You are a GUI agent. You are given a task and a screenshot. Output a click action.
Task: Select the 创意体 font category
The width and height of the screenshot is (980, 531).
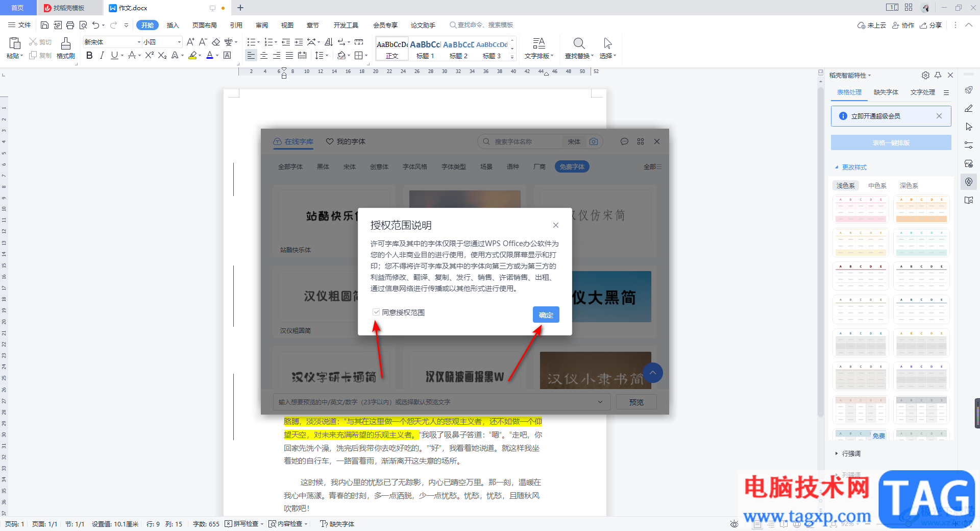(379, 166)
